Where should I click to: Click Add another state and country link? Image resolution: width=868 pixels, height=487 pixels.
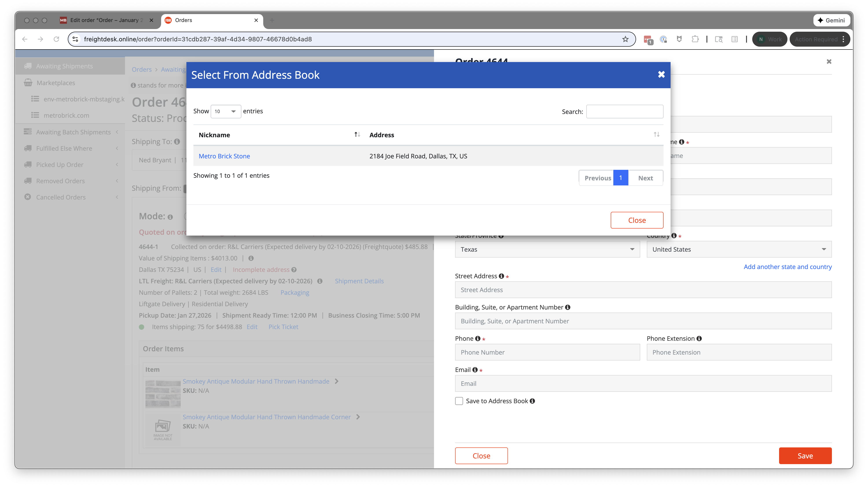point(787,267)
